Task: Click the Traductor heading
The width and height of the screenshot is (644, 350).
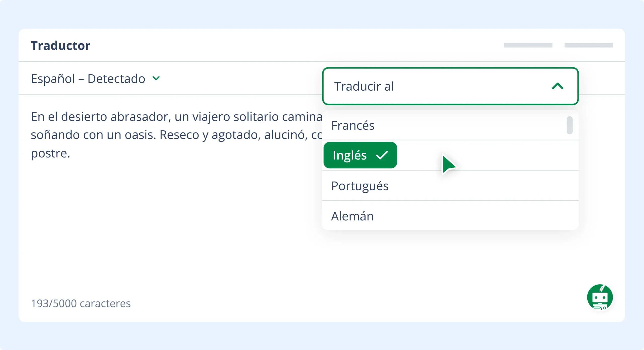Action: tap(60, 46)
